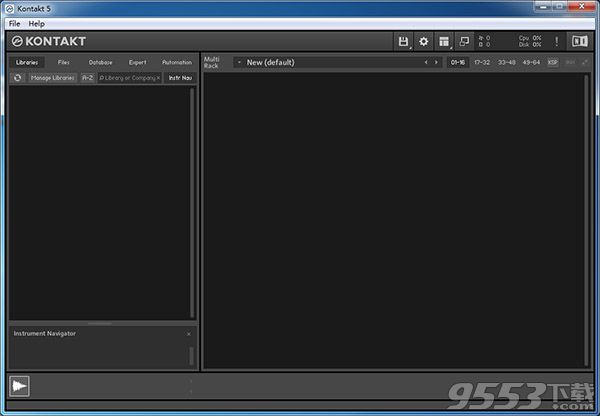The width and height of the screenshot is (600, 416).
Task: Open the Files save/load floppy disk menu
Action: coord(403,41)
